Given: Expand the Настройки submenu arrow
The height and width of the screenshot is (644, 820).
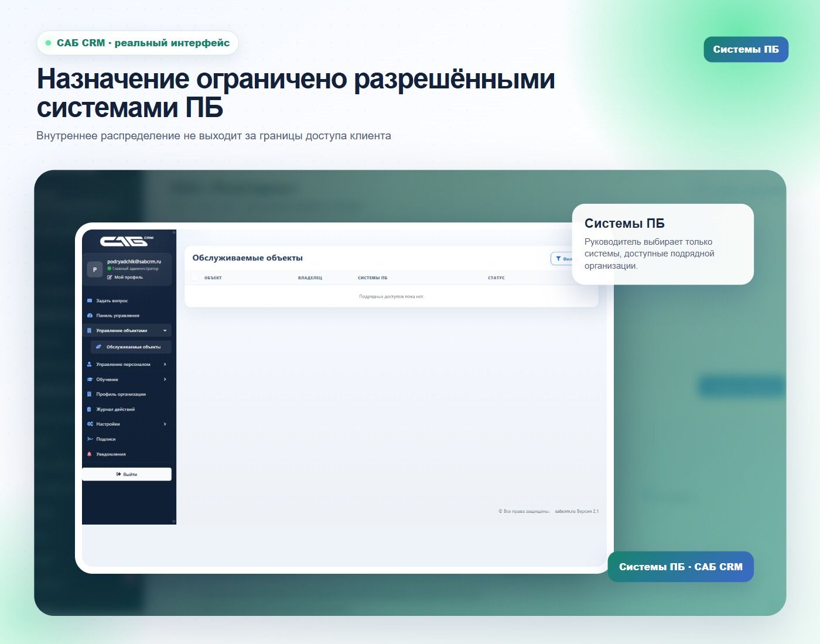Looking at the screenshot, I should coord(165,424).
